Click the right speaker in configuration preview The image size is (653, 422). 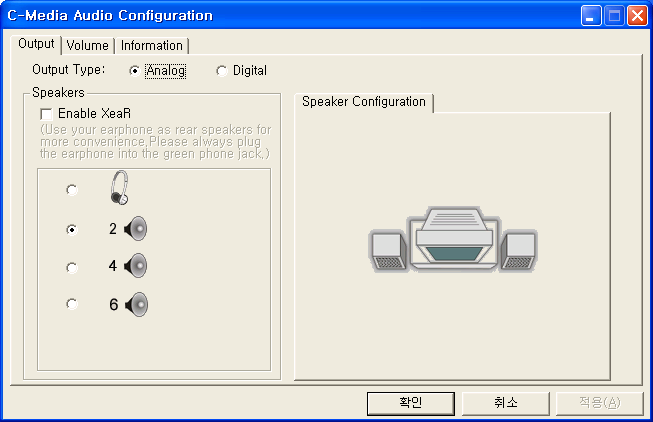coord(519,250)
